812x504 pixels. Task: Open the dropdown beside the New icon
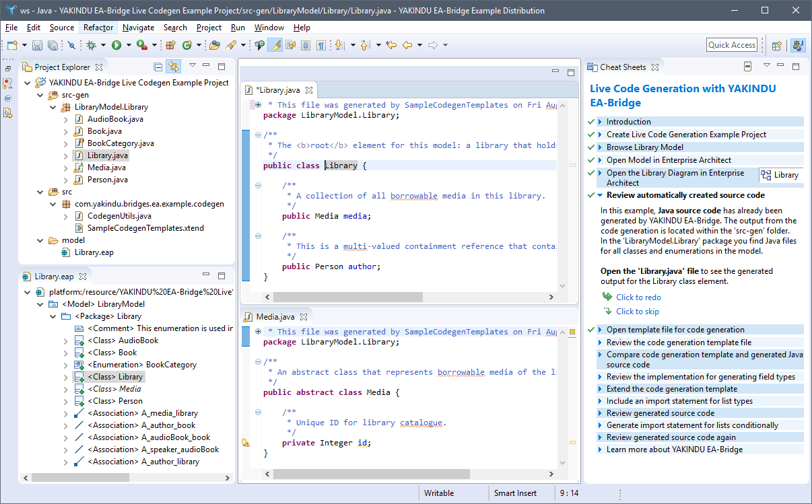click(x=24, y=45)
